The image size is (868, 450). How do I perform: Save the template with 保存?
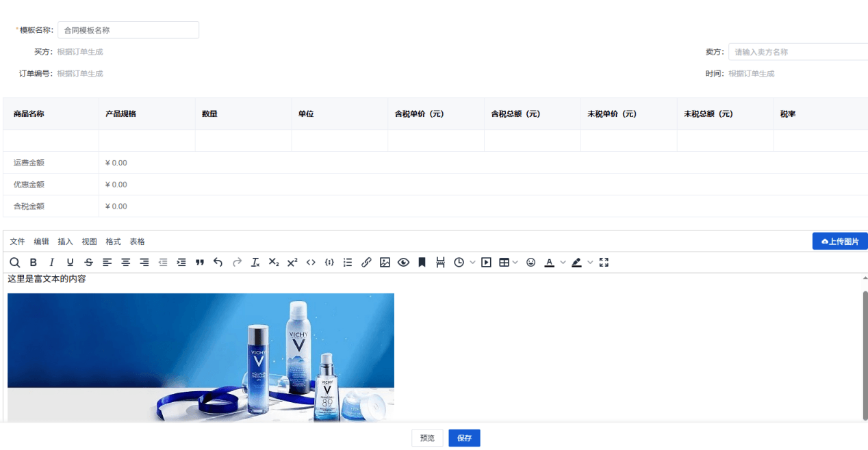point(464,438)
